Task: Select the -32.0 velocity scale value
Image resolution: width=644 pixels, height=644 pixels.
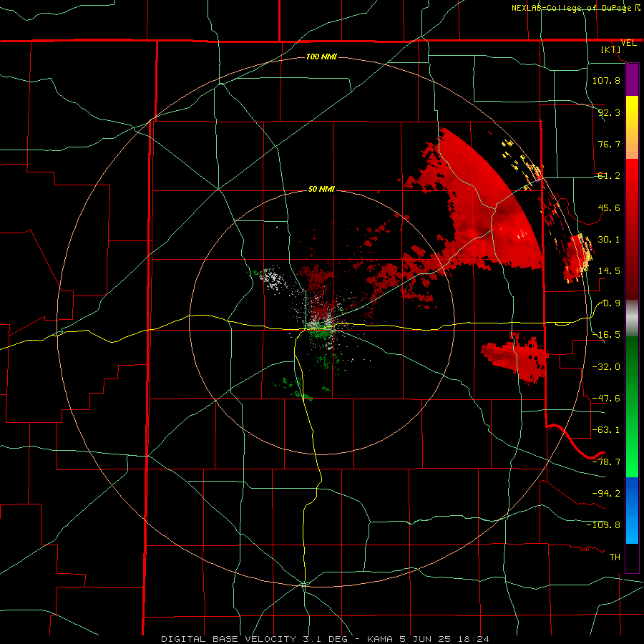Action: pos(606,367)
